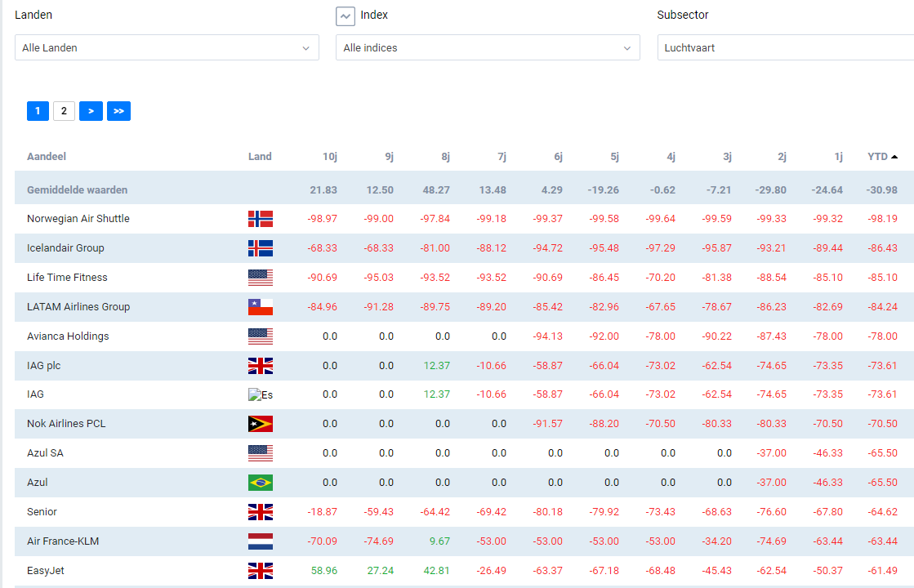The image size is (914, 588).
Task: Click the Nok Airlines PCL flag icon
Action: (261, 424)
